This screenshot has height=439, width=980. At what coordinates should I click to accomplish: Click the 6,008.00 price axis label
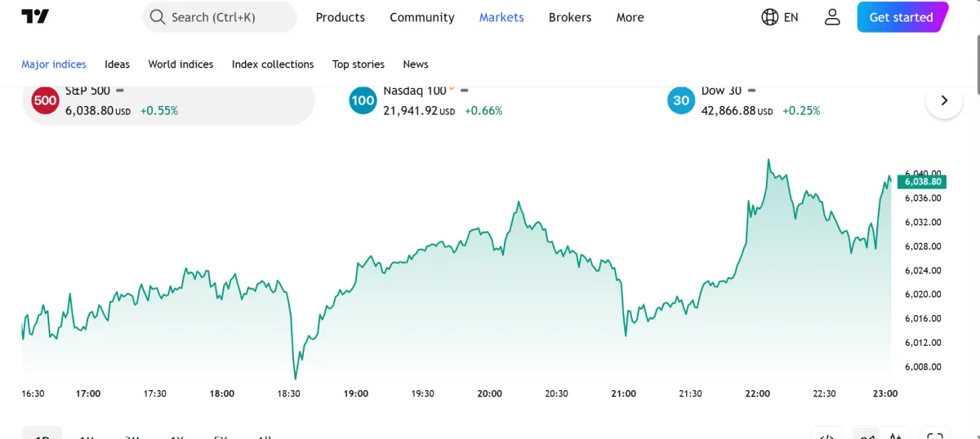[923, 366]
